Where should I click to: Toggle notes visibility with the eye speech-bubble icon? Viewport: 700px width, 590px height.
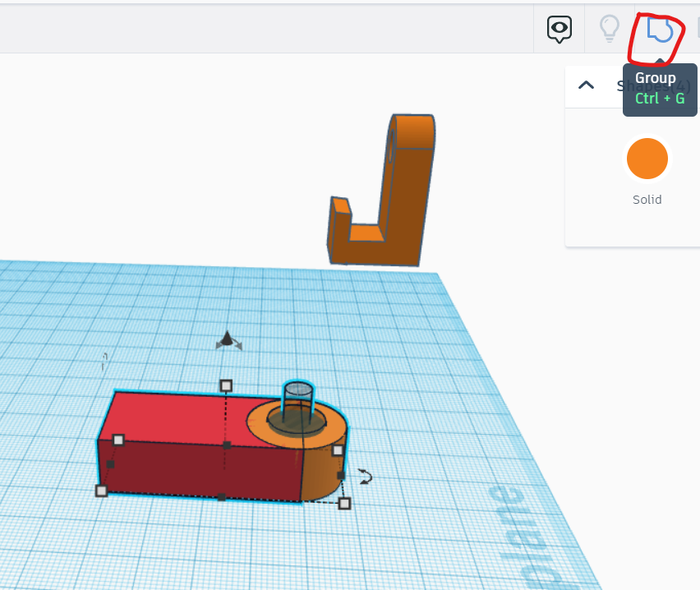tap(559, 28)
